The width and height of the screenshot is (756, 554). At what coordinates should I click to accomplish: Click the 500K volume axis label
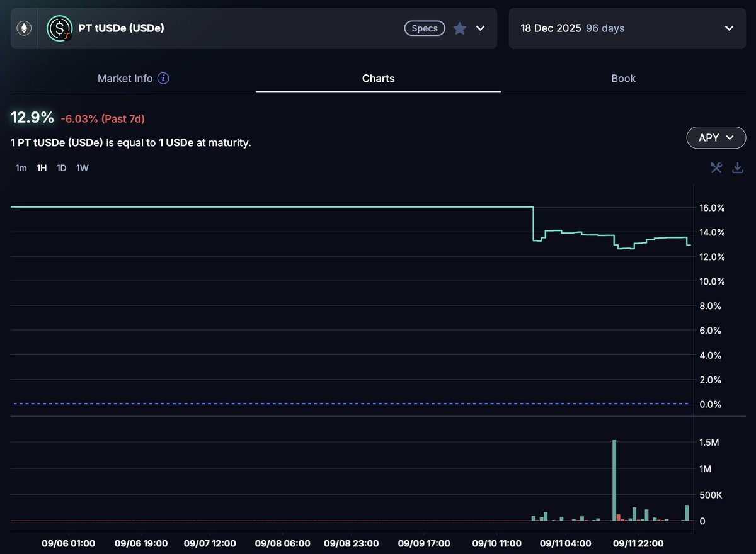pos(711,495)
